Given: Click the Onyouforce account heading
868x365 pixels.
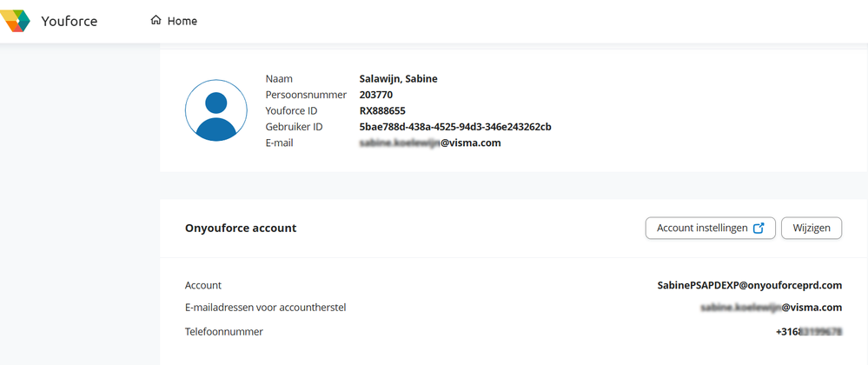Looking at the screenshot, I should (x=241, y=228).
